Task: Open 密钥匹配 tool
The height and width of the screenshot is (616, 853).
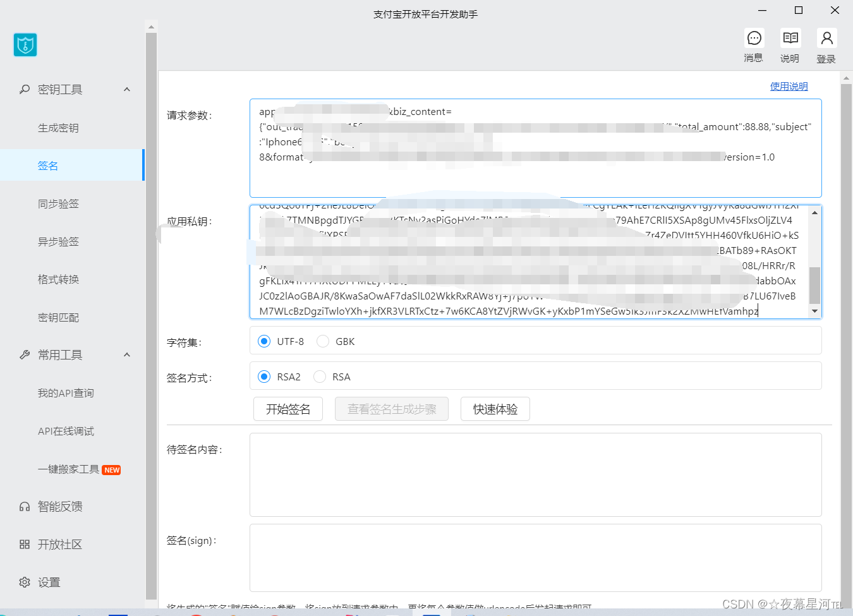Action: tap(58, 317)
